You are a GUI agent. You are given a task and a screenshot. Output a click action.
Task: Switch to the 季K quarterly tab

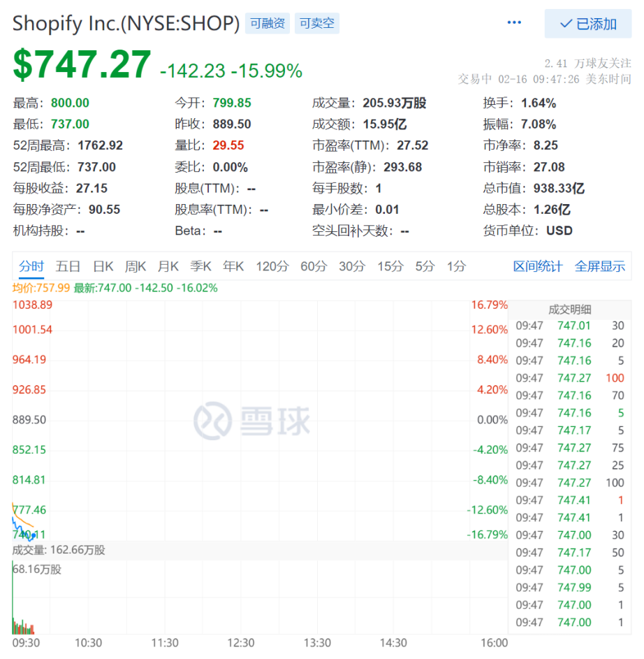tap(200, 266)
